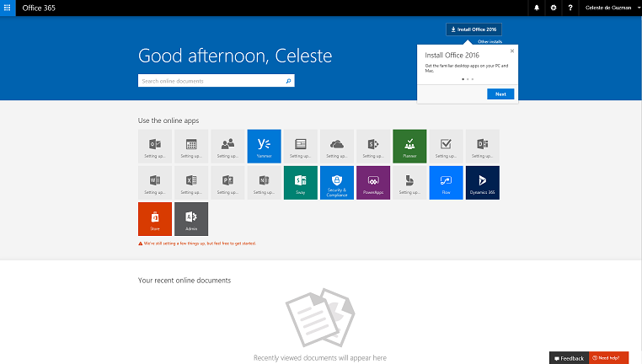Open Security & Compliance tile
This screenshot has height=364, width=642.
pos(337,183)
